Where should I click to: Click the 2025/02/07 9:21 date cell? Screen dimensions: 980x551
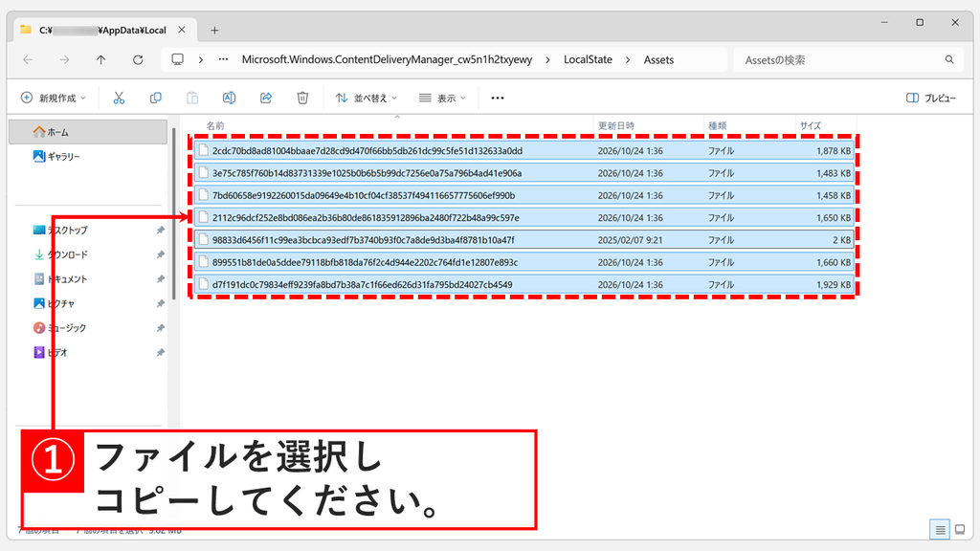click(x=630, y=240)
